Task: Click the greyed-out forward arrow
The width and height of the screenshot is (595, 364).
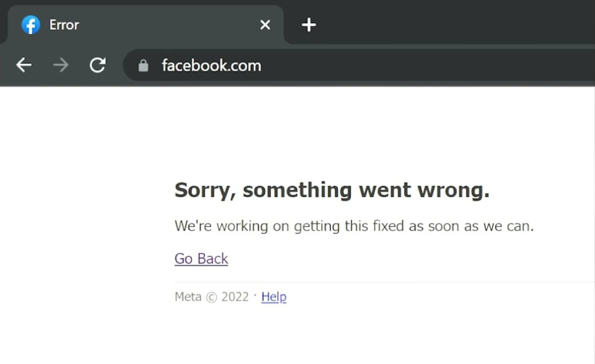Action: (x=61, y=65)
